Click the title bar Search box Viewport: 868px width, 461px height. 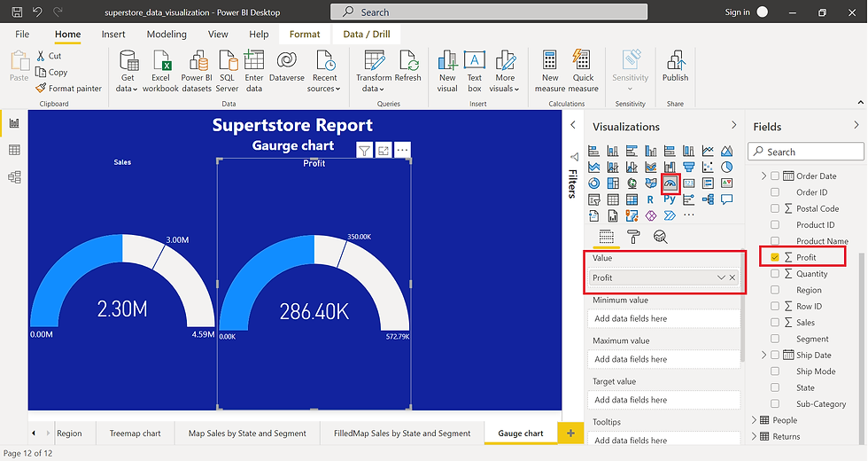(x=489, y=12)
